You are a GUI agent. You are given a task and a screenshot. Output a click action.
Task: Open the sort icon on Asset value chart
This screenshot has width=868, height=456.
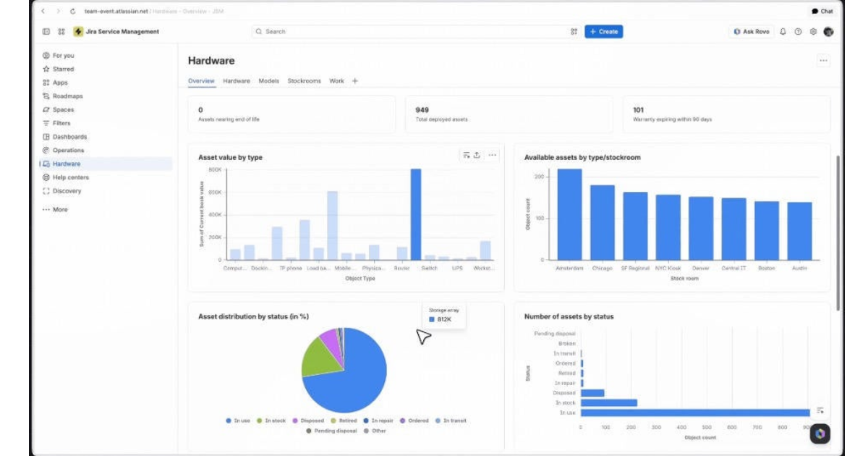(467, 155)
